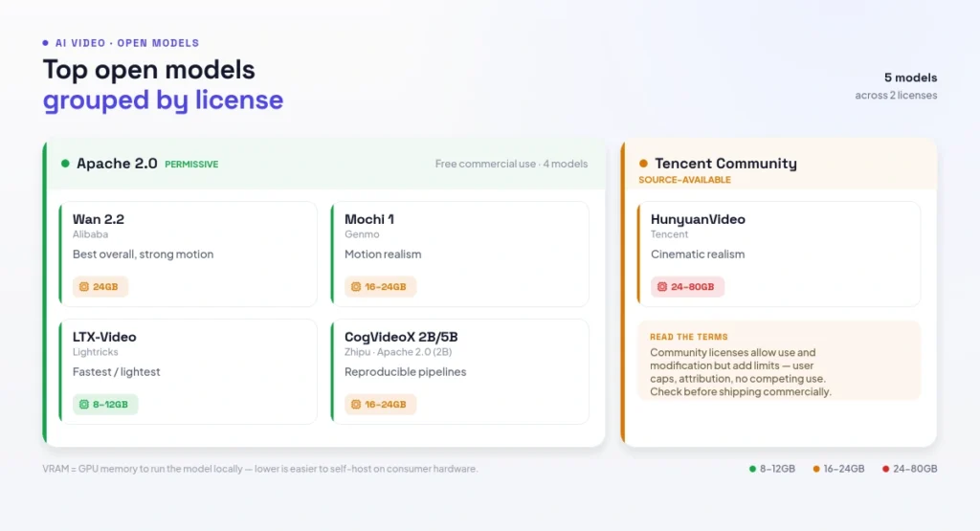Image resolution: width=980 pixels, height=531 pixels.
Task: Click the community licenses explanation paragraph
Action: [x=741, y=372]
